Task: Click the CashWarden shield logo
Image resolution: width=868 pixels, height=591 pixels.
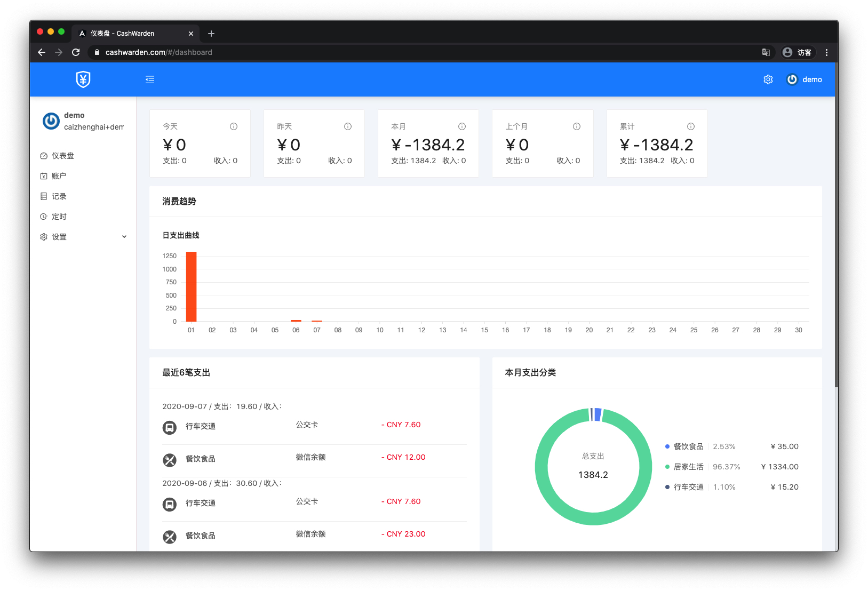Action: tap(83, 79)
